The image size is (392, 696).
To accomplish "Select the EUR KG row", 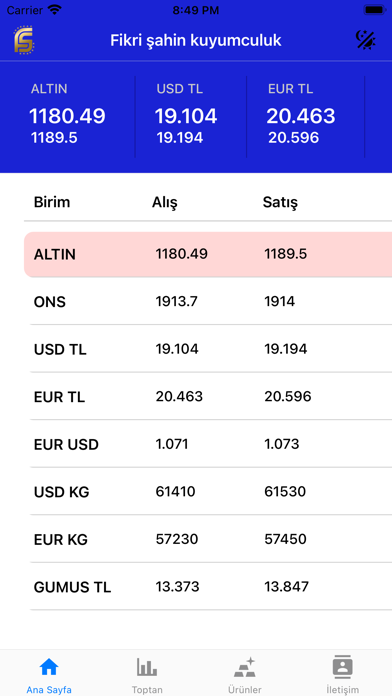I will [211, 539].
